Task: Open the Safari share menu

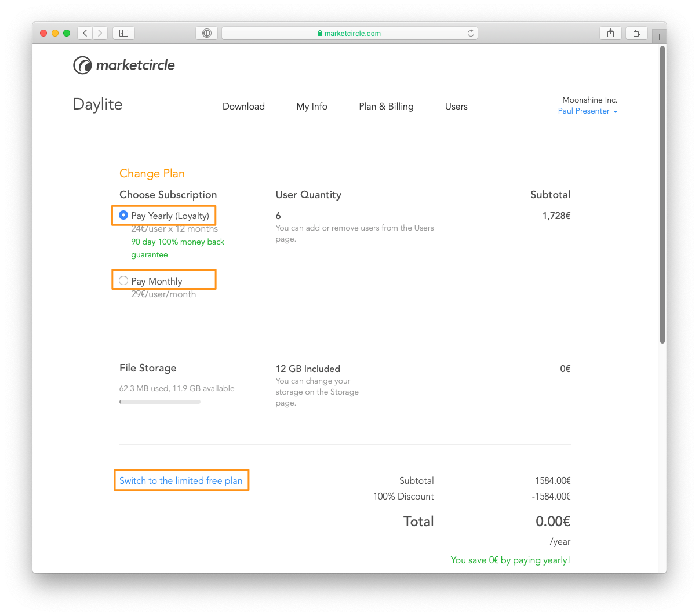Action: click(610, 33)
